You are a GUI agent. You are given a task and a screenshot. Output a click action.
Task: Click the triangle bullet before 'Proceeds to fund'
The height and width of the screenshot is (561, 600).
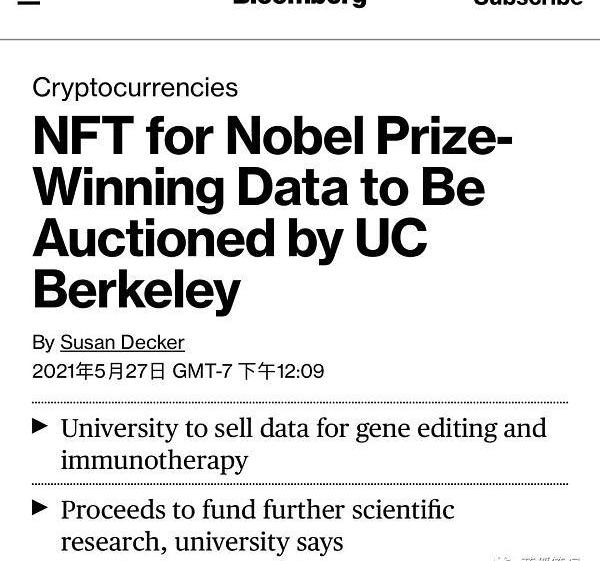point(40,508)
